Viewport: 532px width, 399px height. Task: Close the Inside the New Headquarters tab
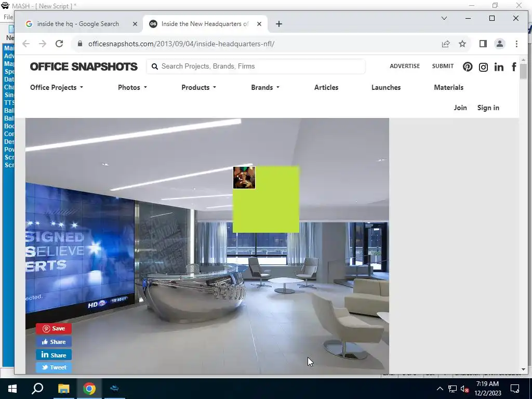(259, 24)
